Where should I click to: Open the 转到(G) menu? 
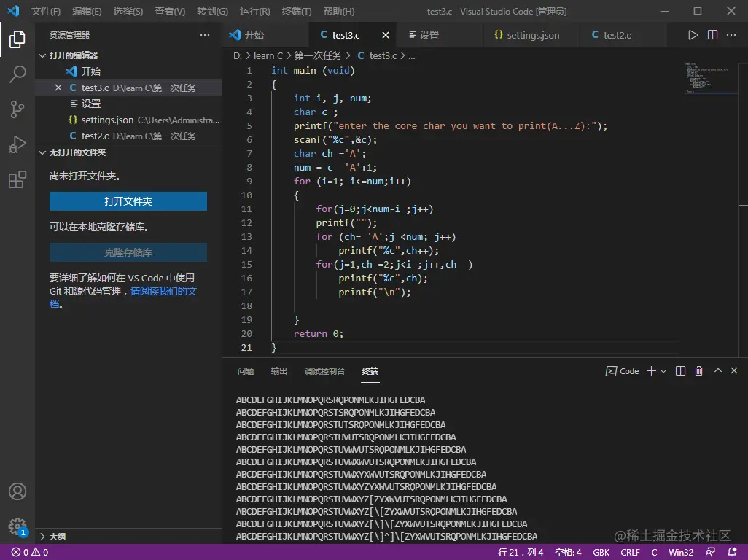click(212, 11)
